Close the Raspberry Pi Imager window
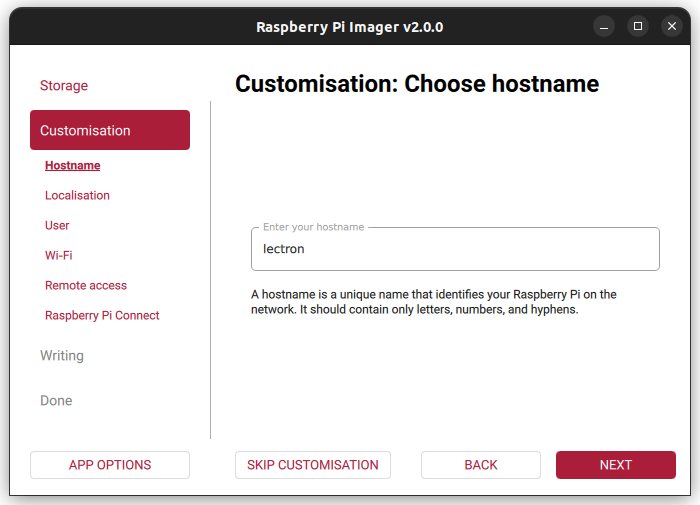The width and height of the screenshot is (700, 505). pos(671,26)
